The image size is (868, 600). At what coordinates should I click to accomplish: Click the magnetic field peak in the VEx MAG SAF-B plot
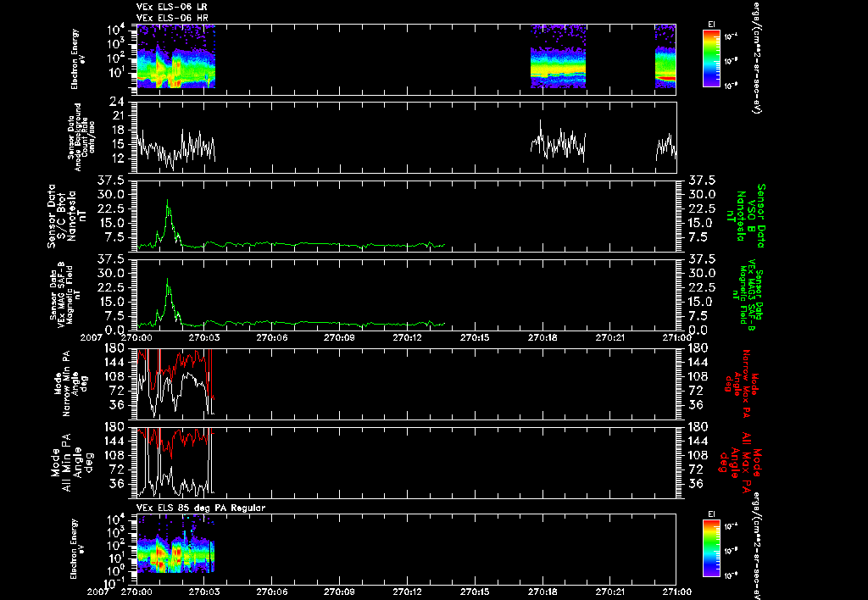point(168,280)
